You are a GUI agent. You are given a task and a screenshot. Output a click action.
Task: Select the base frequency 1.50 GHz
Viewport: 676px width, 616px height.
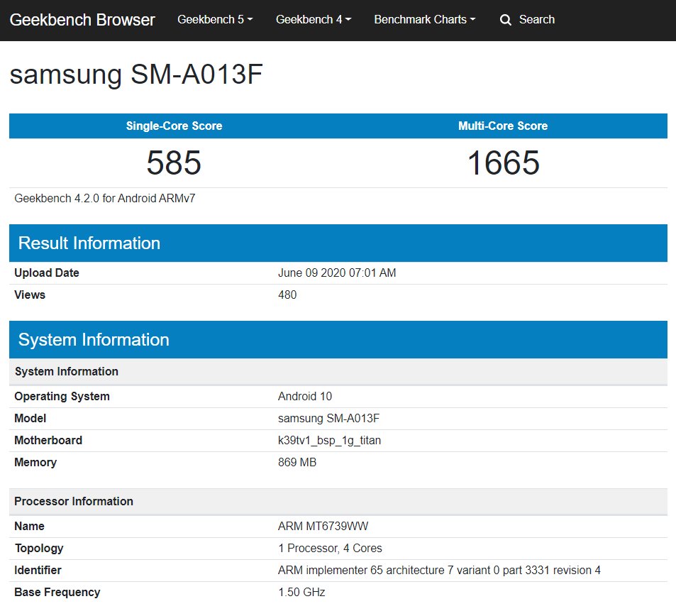point(301,593)
